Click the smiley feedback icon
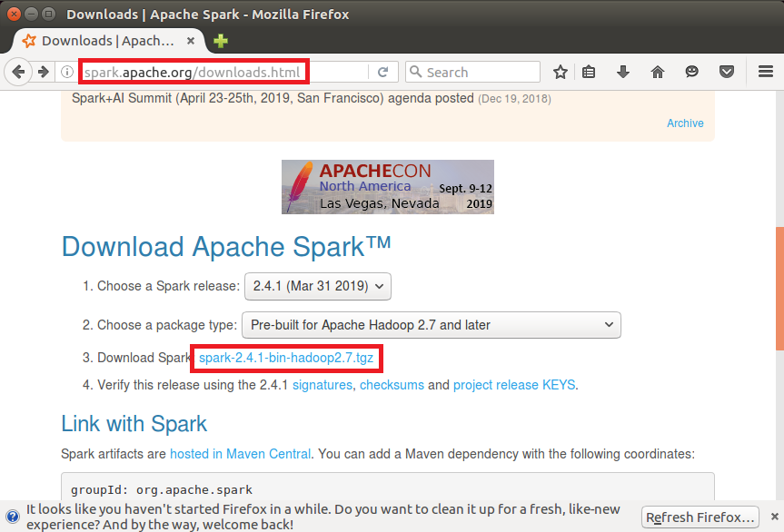Viewport: 784px width, 532px height. coord(690,72)
